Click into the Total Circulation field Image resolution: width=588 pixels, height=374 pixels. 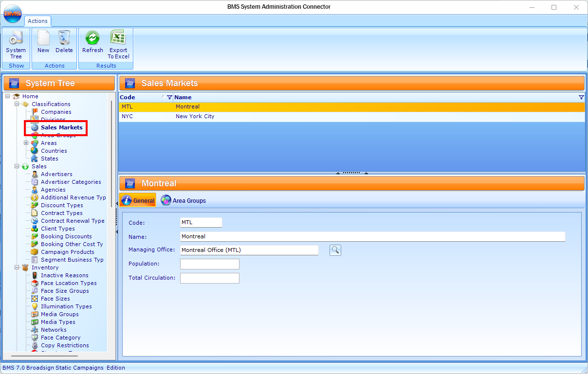click(210, 278)
